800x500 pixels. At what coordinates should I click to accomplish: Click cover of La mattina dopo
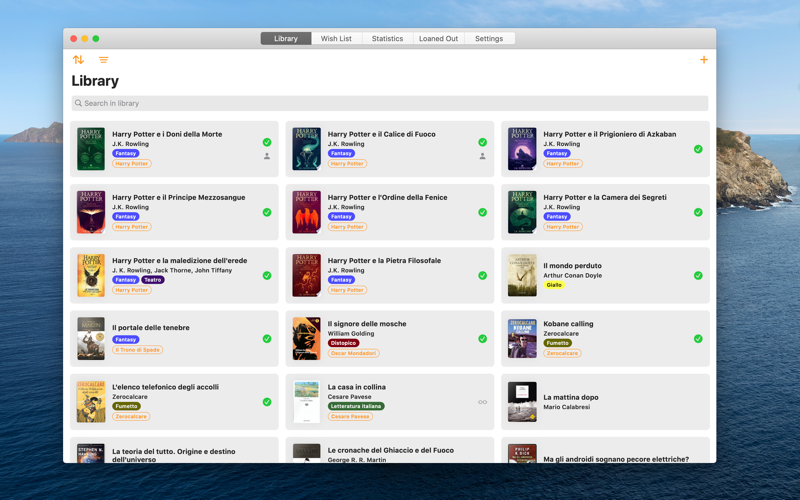(522, 402)
